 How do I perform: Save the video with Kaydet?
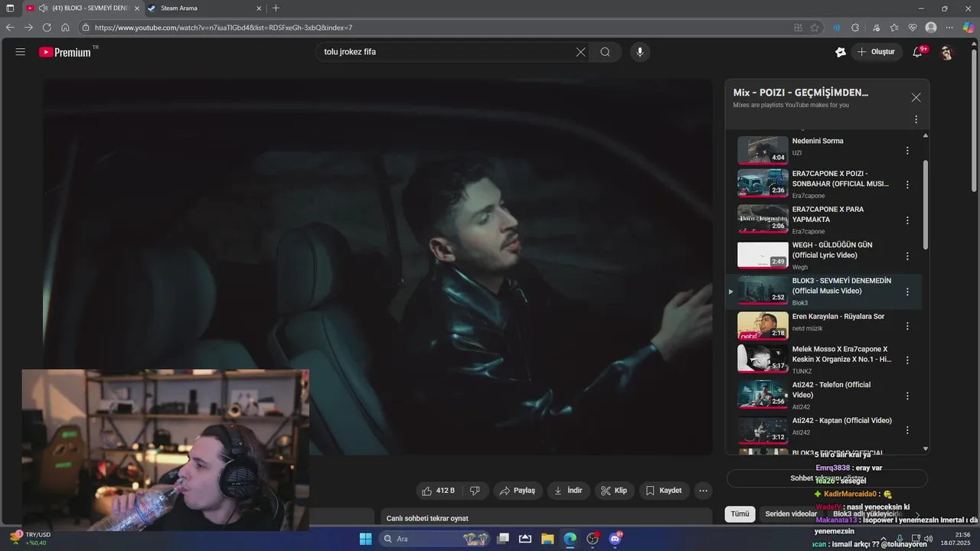[664, 491]
